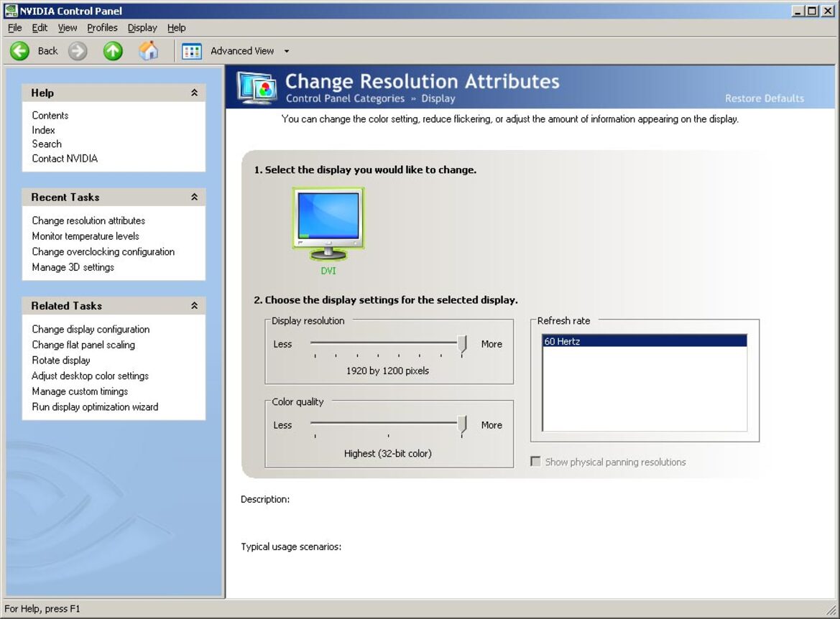Select 60 Hertz in Refresh rate list
Screen dimensions: 840x619
tap(645, 341)
